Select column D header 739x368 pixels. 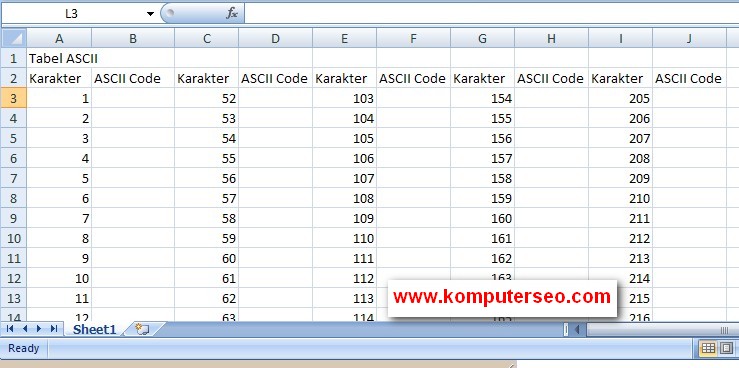[x=276, y=39]
